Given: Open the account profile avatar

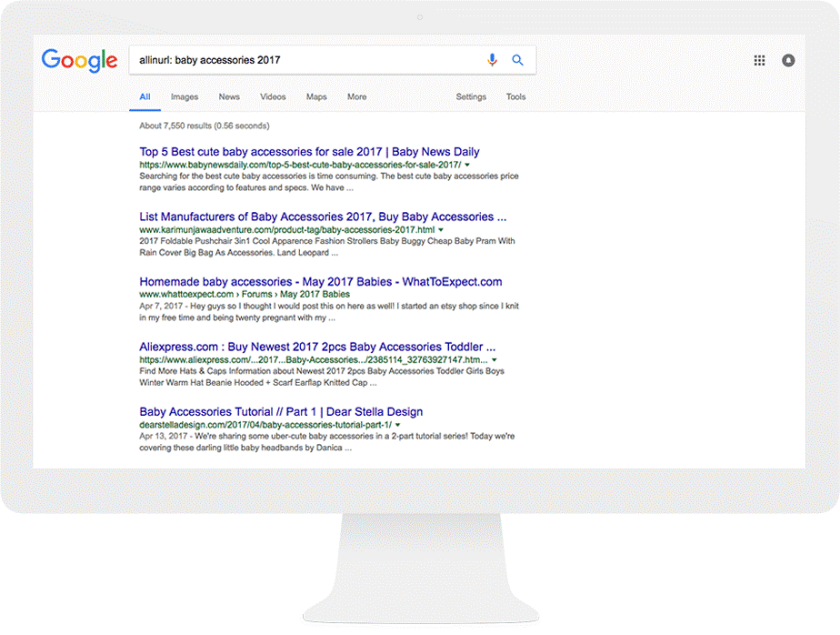Looking at the screenshot, I should click(788, 61).
